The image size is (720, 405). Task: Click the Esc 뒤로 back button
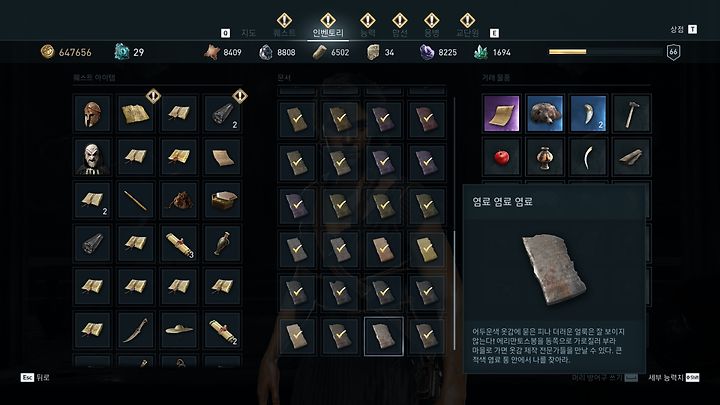pyautogui.click(x=35, y=377)
